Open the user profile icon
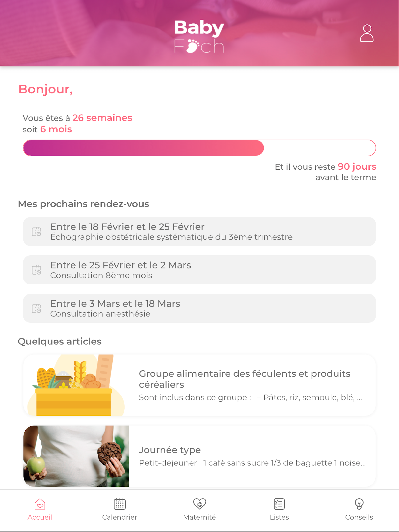Image resolution: width=399 pixels, height=532 pixels. pos(366,33)
